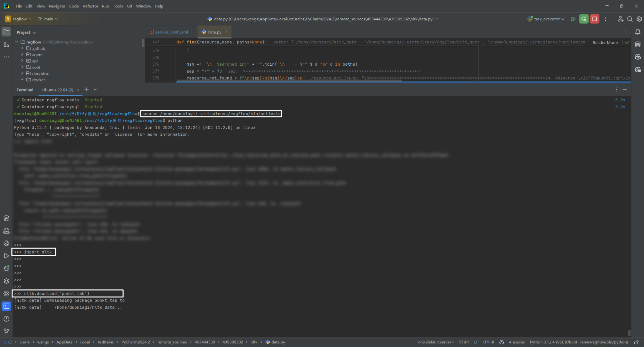Image resolution: width=644 pixels, height=347 pixels.
Task: Hide the Terminal tool window
Action: (x=625, y=90)
